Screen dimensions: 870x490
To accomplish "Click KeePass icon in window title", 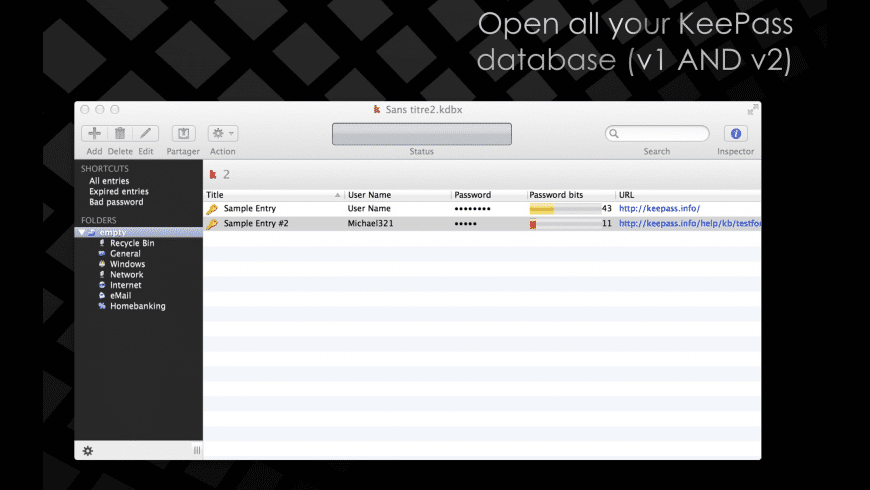I will (x=377, y=109).
